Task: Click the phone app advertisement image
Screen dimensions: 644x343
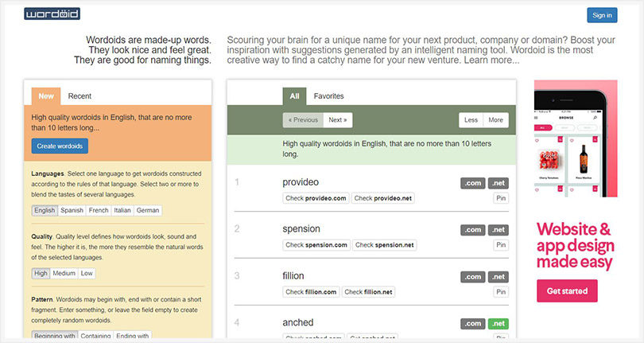Action: (576, 138)
